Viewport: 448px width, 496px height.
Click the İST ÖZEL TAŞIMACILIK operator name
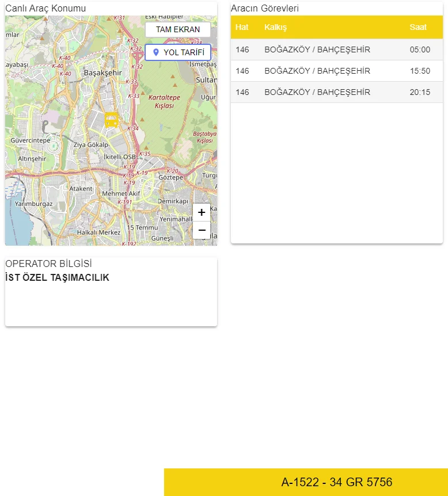point(57,278)
